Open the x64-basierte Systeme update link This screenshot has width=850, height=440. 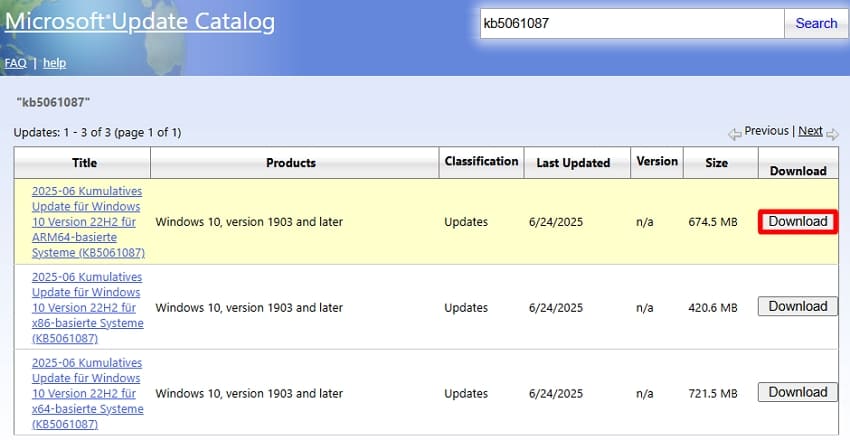(88, 393)
